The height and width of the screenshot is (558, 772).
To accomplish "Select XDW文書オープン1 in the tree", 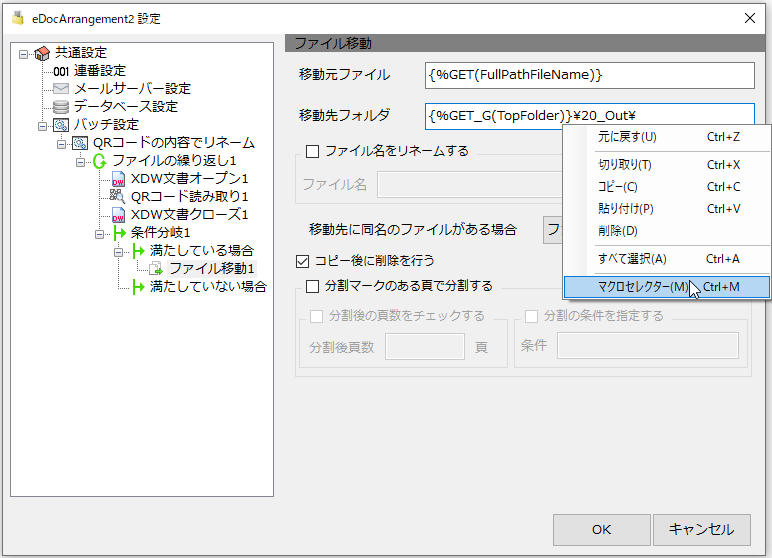I will [190, 178].
